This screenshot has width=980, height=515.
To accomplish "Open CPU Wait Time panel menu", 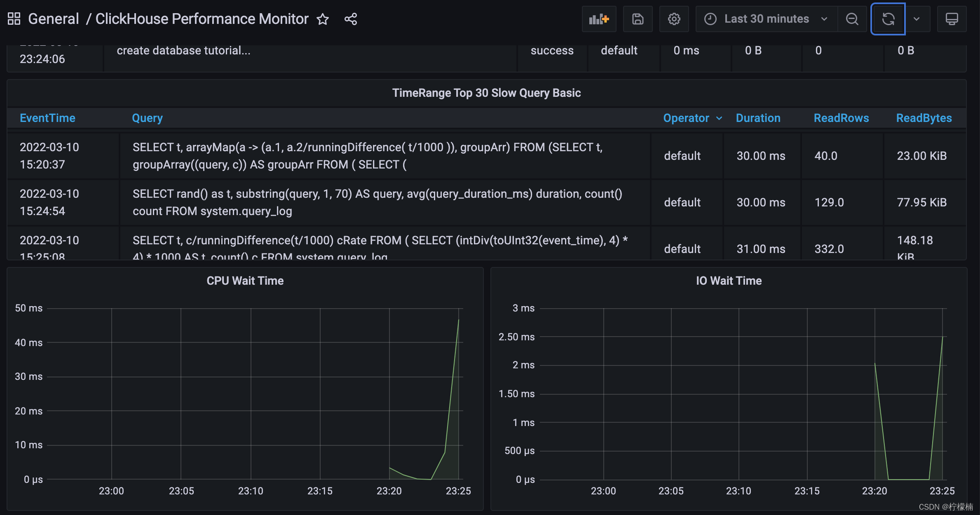I will pos(245,281).
